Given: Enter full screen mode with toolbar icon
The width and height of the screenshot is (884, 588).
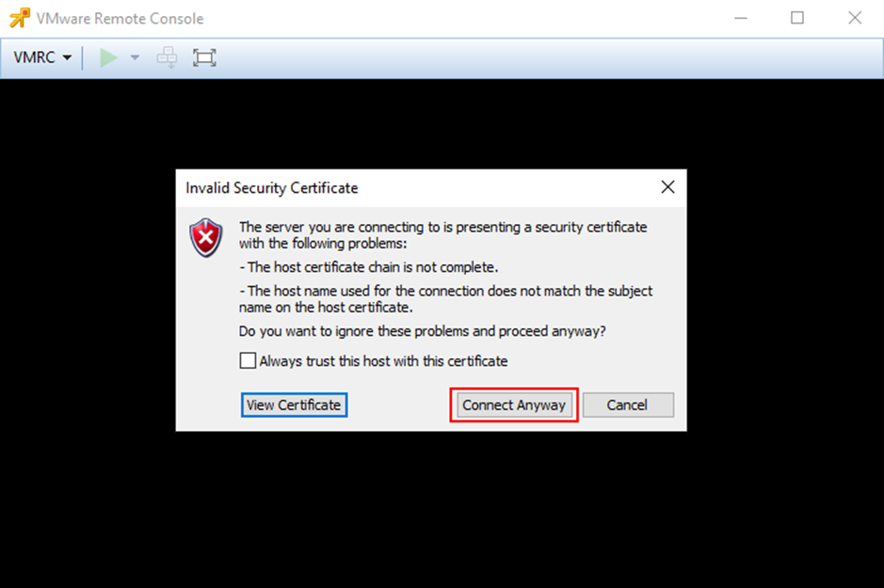Looking at the screenshot, I should pos(204,57).
